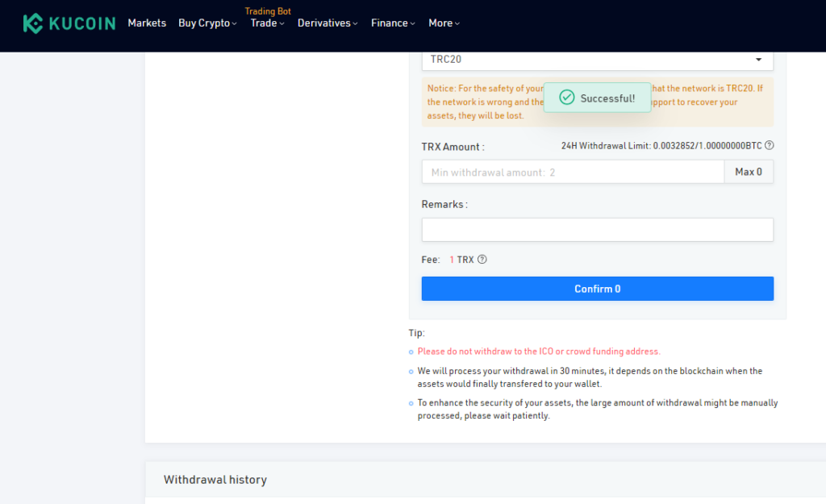Focus the Remarks text field
The image size is (826, 504).
pyautogui.click(x=597, y=230)
